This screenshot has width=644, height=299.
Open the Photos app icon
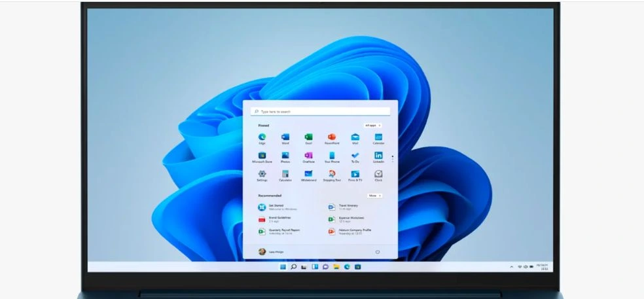click(285, 157)
